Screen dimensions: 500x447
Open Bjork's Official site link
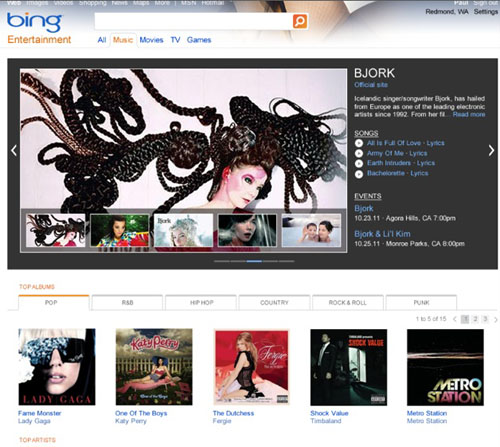coord(371,85)
